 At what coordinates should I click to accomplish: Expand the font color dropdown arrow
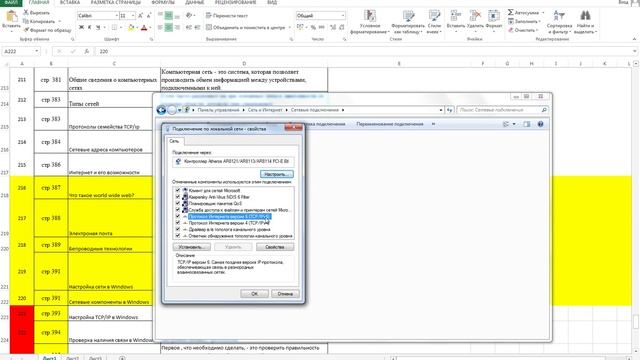(x=150, y=27)
